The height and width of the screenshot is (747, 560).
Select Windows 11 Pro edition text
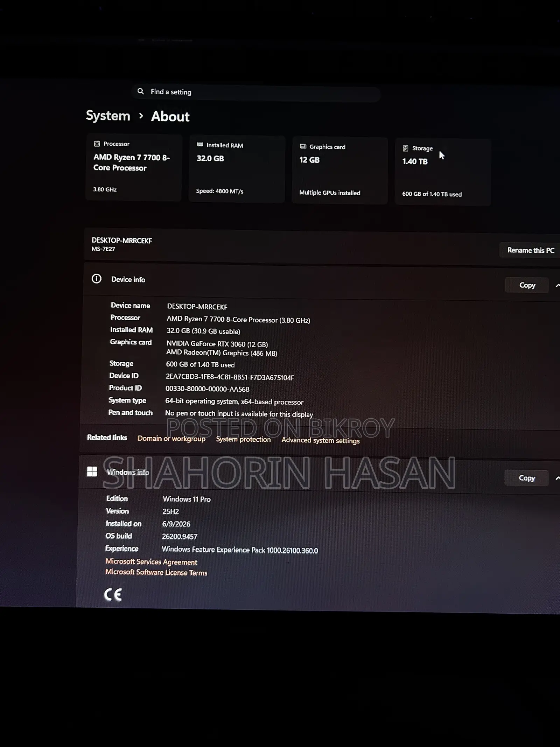click(187, 499)
